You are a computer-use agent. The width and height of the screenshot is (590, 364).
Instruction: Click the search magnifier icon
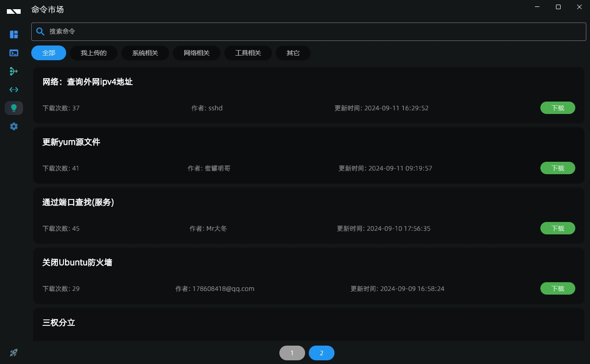40,31
